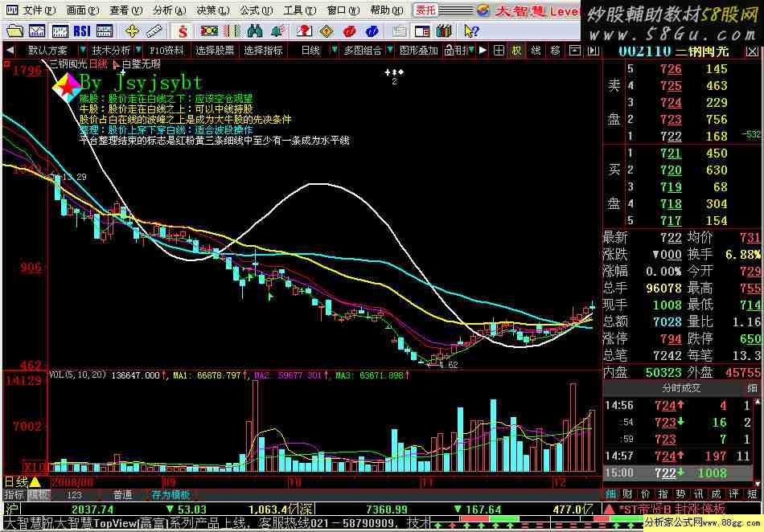Toggle the 模板 template button
Screen dimensions: 764x532
[39, 495]
